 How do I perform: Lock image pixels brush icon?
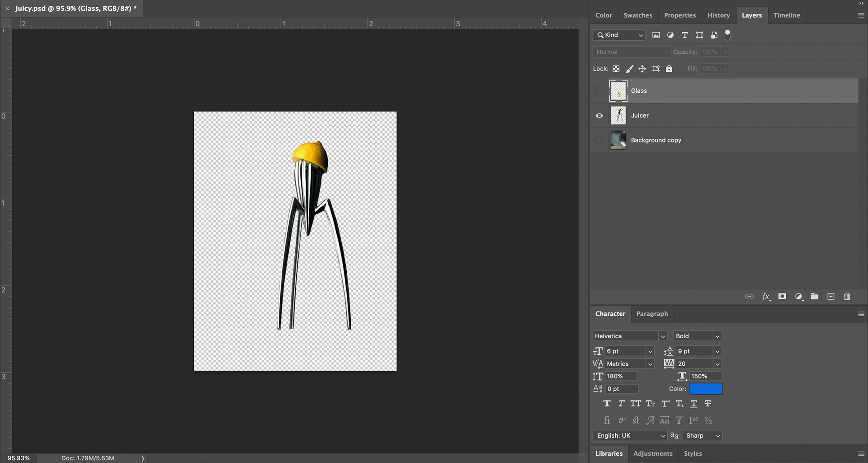click(629, 69)
